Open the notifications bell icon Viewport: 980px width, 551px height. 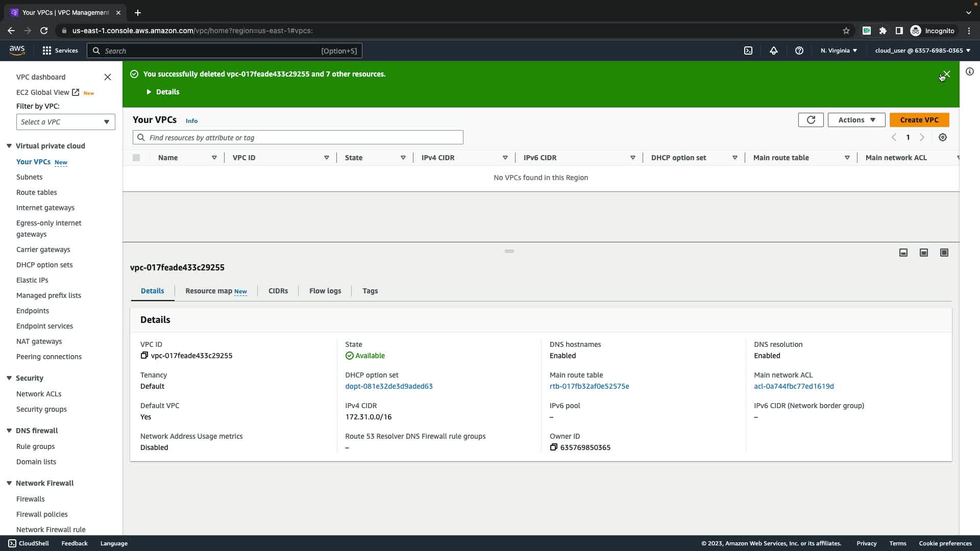click(x=774, y=51)
